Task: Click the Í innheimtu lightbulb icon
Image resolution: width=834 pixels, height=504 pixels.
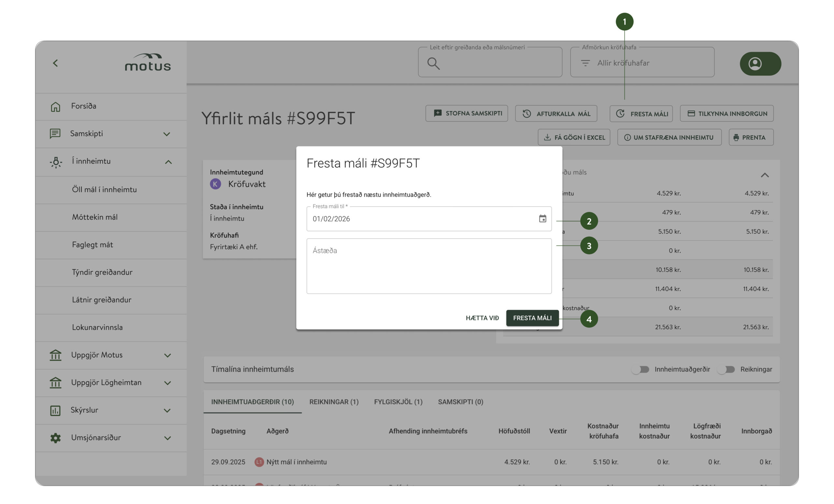Action: (55, 162)
